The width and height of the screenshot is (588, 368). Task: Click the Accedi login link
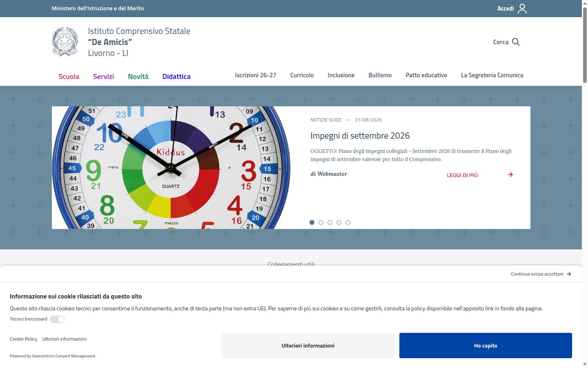[x=506, y=9]
